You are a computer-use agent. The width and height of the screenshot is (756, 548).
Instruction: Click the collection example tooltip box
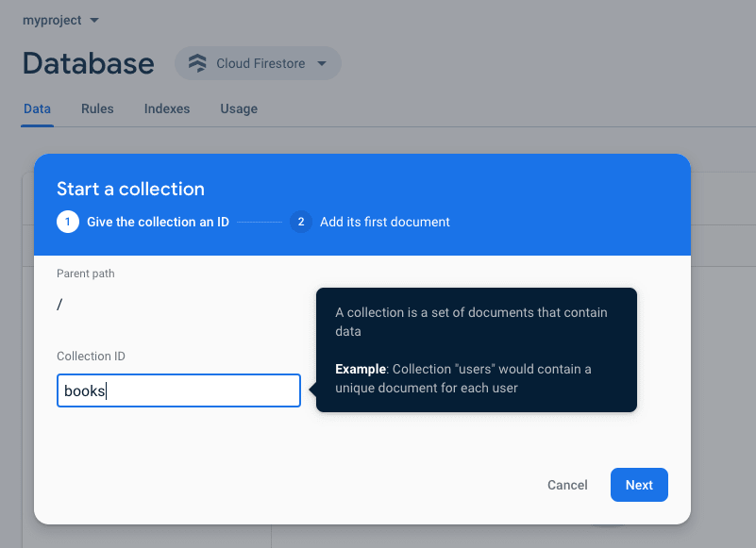click(476, 350)
